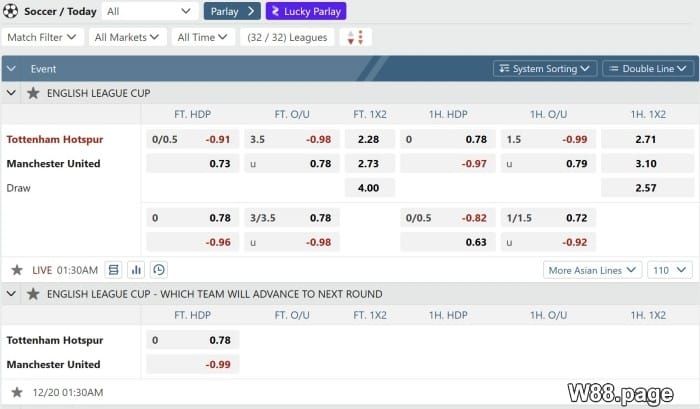Pick 1H over 1/1.5 odds 0.72
Viewport: 700px width, 409px height.
pyautogui.click(x=548, y=218)
